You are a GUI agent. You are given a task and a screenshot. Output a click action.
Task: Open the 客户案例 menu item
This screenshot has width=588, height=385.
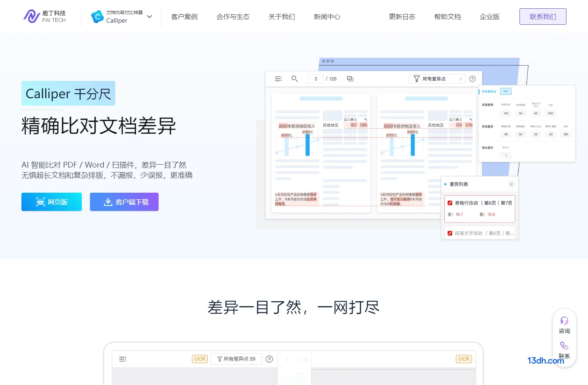coord(184,17)
